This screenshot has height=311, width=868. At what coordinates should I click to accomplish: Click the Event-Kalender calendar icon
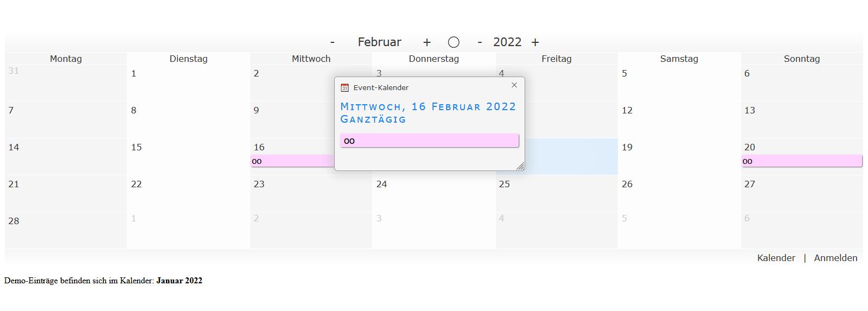pos(344,87)
